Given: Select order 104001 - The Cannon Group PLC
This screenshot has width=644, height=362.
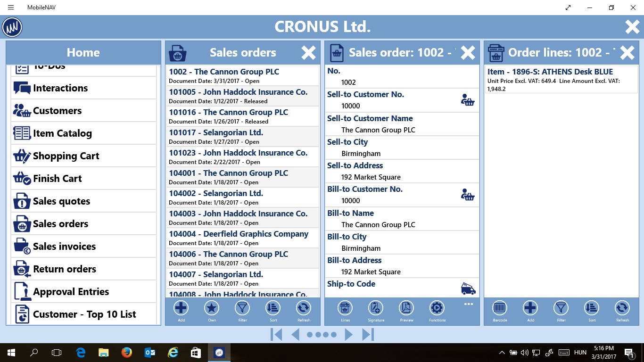Looking at the screenshot, I should (x=243, y=177).
